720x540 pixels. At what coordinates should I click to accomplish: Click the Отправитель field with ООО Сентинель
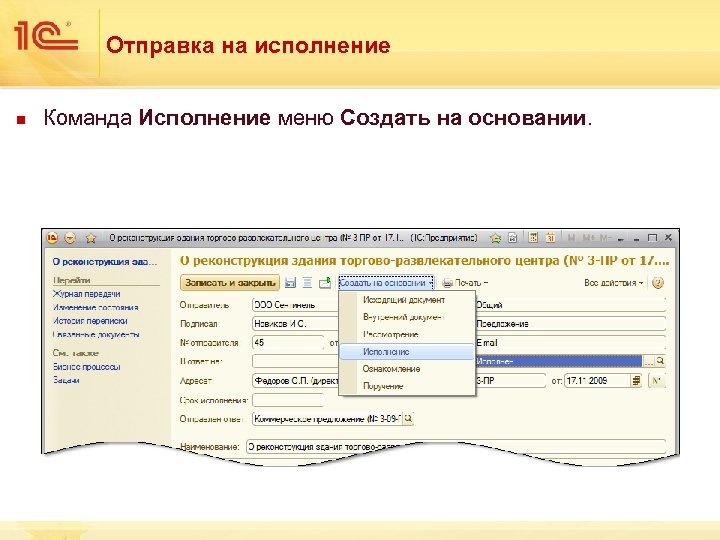296,305
